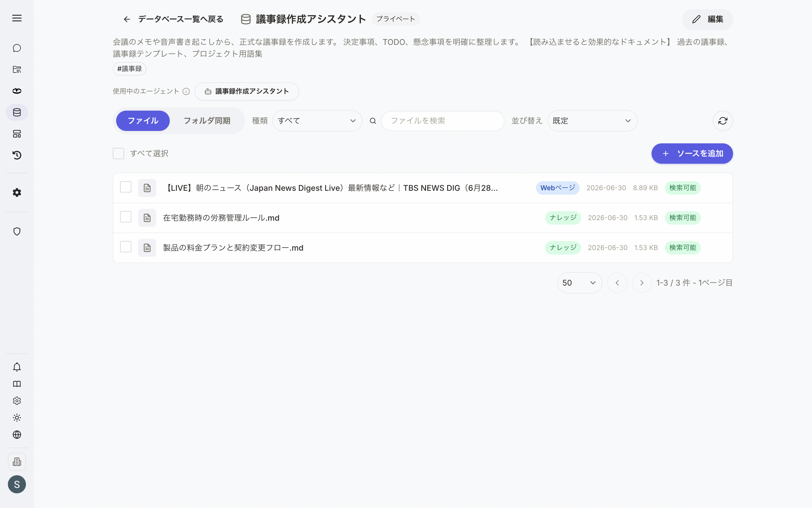Open the history clock icon in sidebar
This screenshot has height=508, width=812.
pyautogui.click(x=17, y=155)
